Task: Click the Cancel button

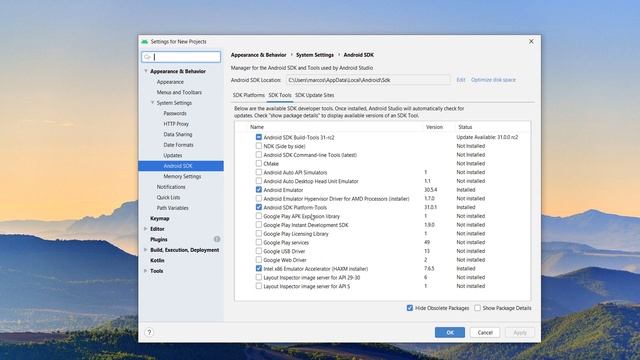Action: (485, 333)
